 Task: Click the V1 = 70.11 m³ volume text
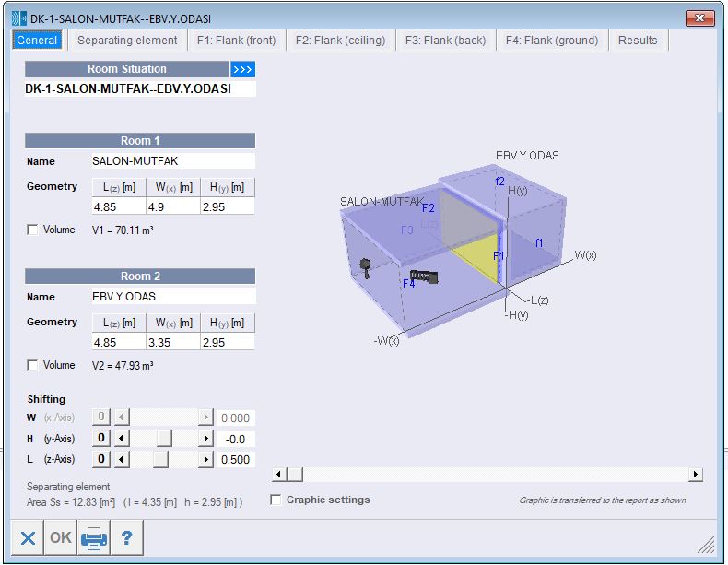click(x=123, y=230)
